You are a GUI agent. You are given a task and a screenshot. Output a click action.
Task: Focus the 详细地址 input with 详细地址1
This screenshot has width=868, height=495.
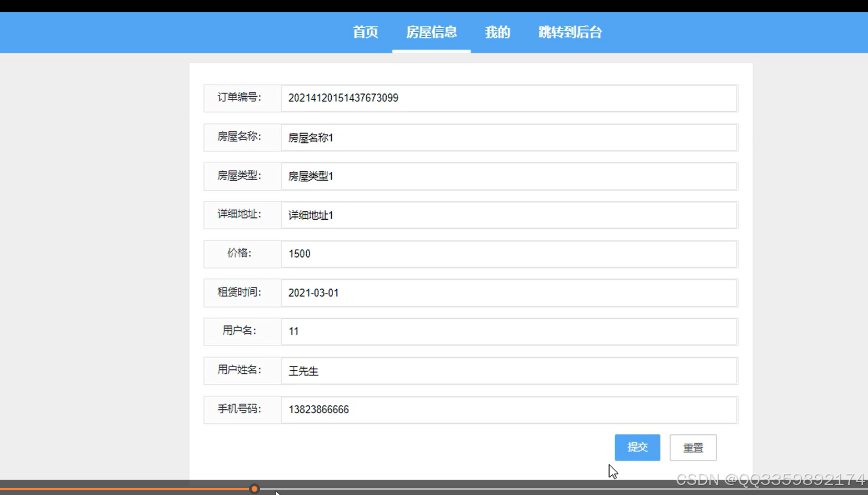click(510, 215)
